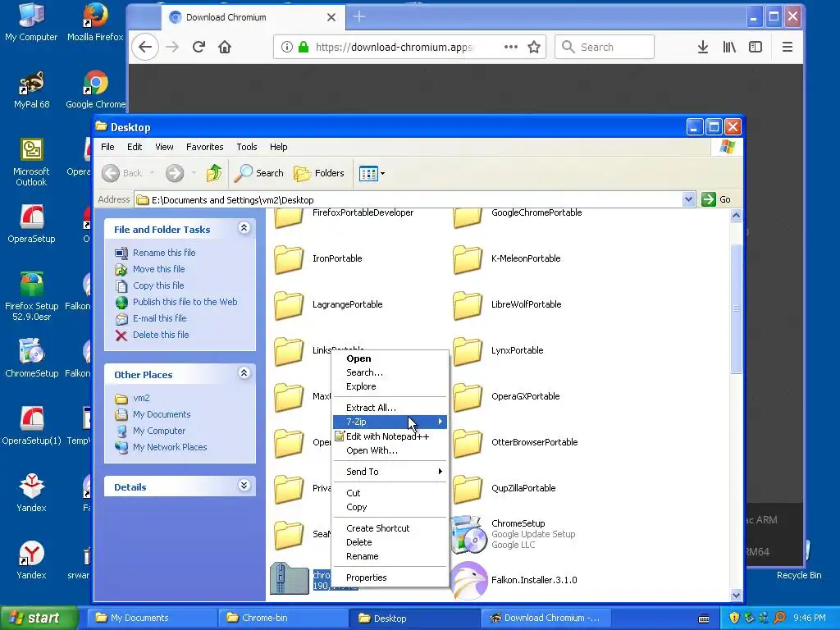The width and height of the screenshot is (840, 630).
Task: Select the LibreWolfPortable folder
Action: click(x=507, y=305)
